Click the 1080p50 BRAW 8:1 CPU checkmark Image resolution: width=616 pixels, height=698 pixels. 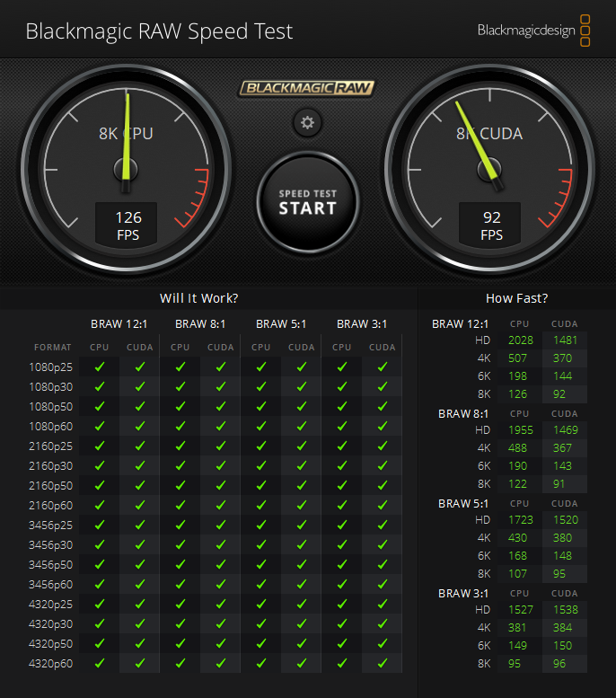(x=180, y=406)
